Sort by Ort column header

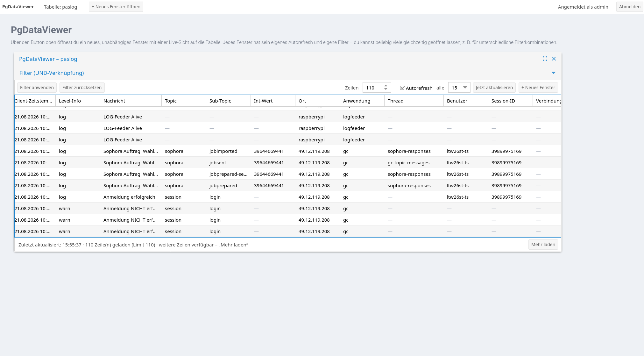(317, 101)
